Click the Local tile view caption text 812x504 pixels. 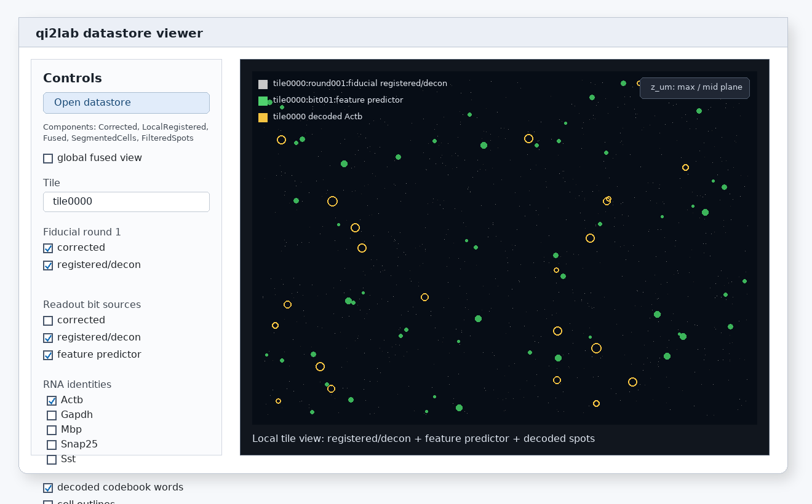tap(423, 439)
